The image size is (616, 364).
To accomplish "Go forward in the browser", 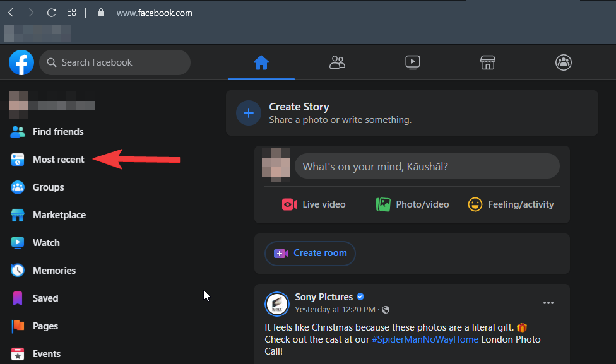I will (31, 13).
